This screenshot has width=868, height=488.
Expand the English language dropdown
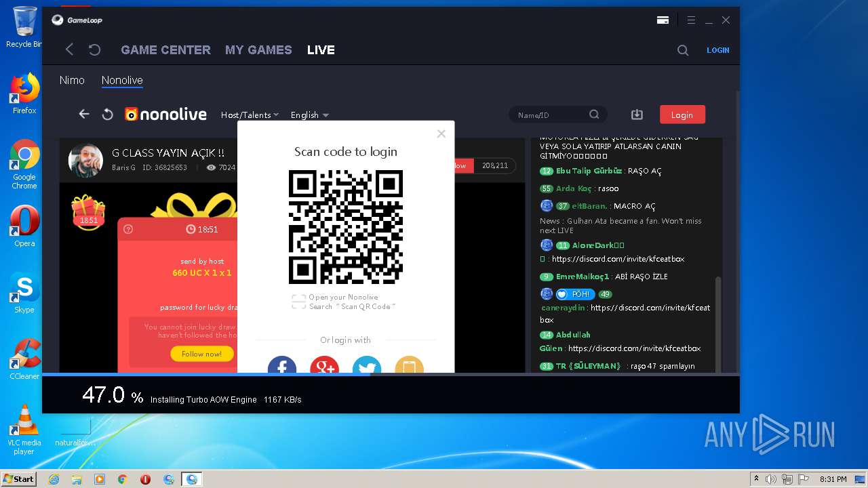[x=310, y=115]
